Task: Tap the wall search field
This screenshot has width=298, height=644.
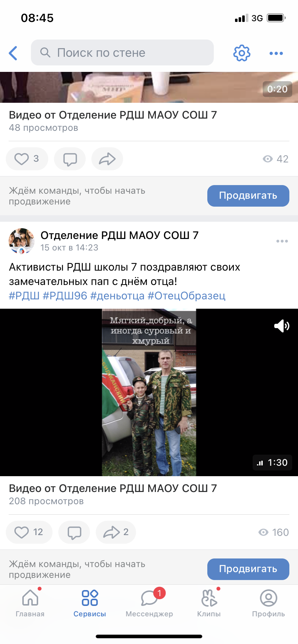Action: coord(122,52)
